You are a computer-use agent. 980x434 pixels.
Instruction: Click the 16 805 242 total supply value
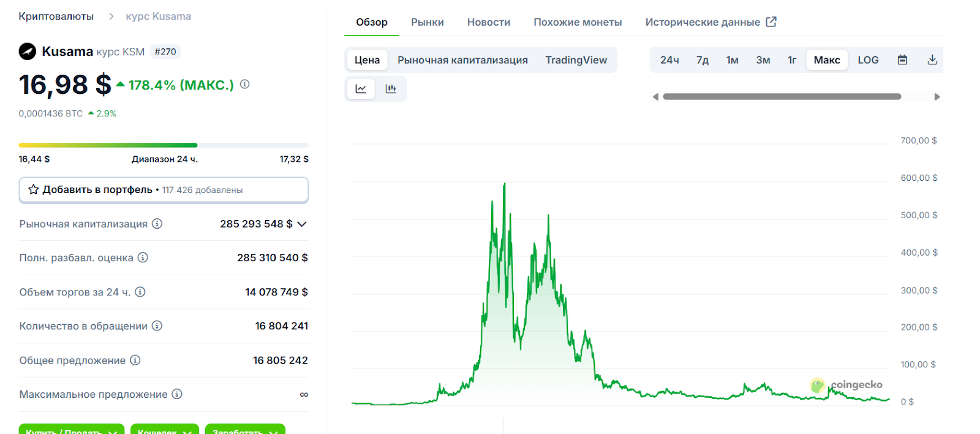tap(281, 360)
